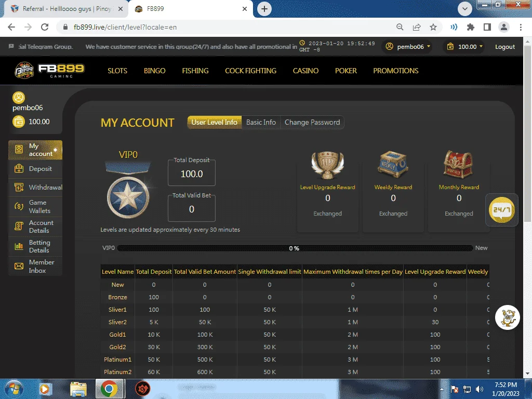
Task: Click the Withdrawal sidebar icon
Action: [19, 187]
